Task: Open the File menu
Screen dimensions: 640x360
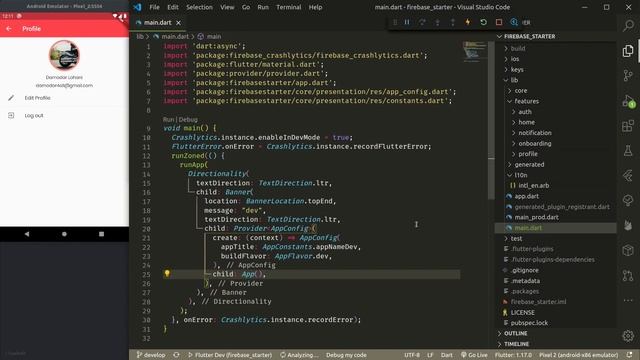Action: [155, 7]
